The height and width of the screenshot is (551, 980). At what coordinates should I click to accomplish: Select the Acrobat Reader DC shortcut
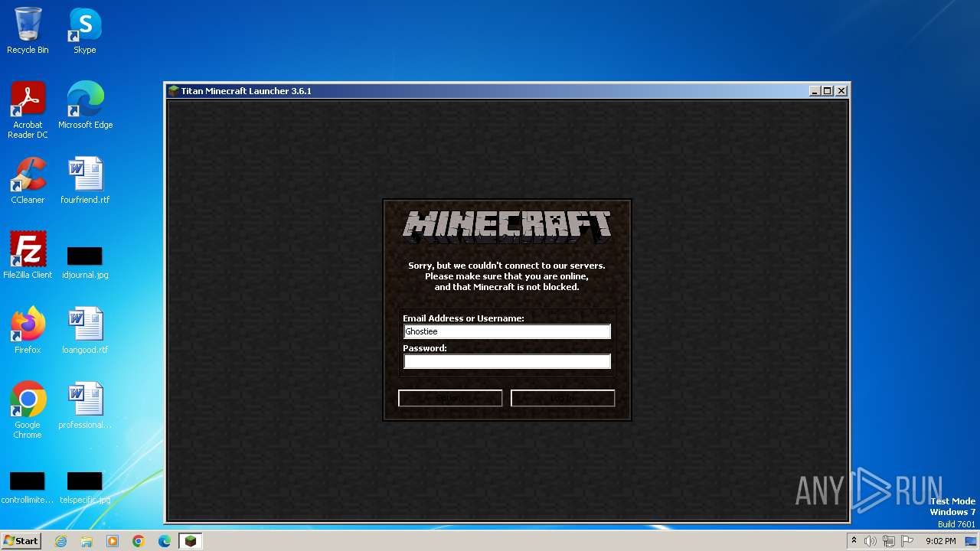coord(28,110)
